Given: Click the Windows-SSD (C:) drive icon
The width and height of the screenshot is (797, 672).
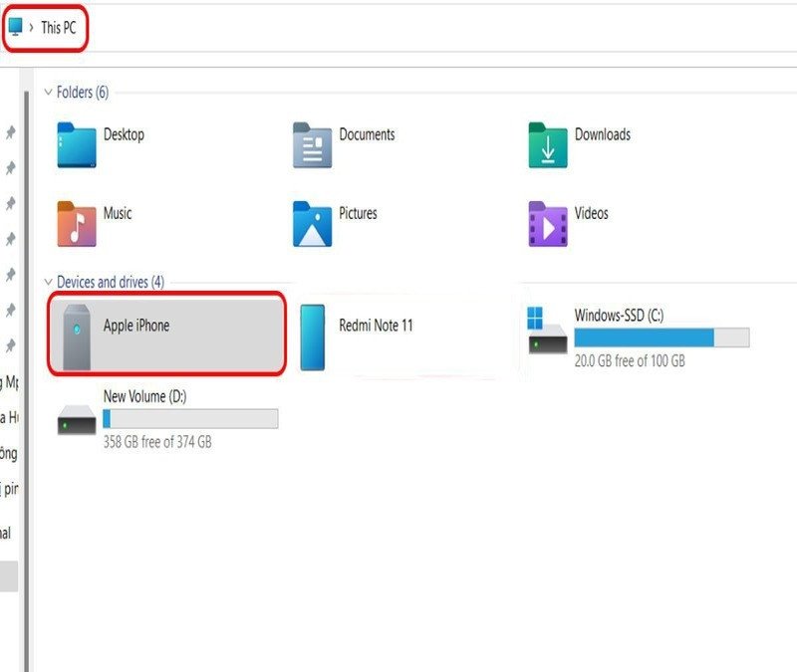Looking at the screenshot, I should [x=547, y=331].
